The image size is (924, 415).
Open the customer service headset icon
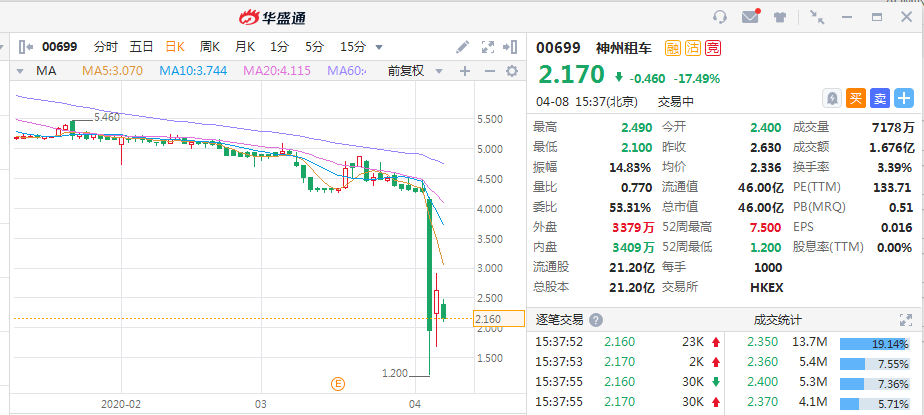(x=720, y=17)
